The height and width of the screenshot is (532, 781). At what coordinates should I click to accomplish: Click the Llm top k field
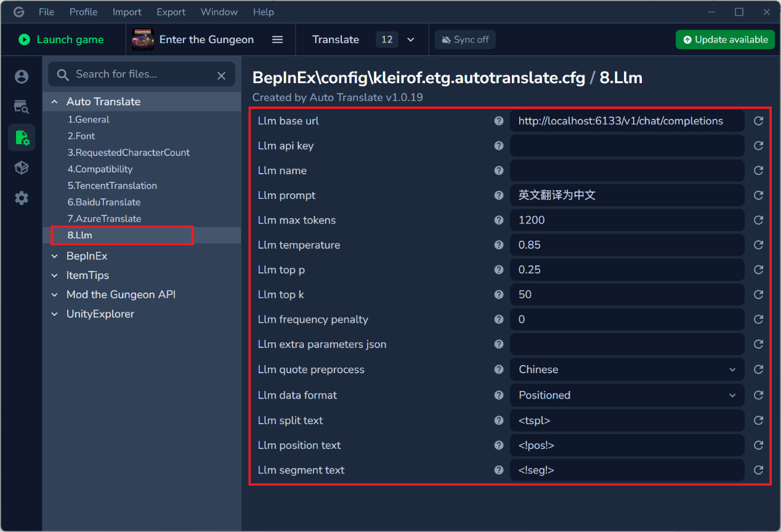tap(627, 294)
